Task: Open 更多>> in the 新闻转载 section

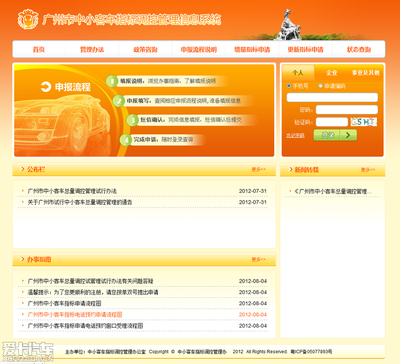Action: pyautogui.click(x=368, y=170)
